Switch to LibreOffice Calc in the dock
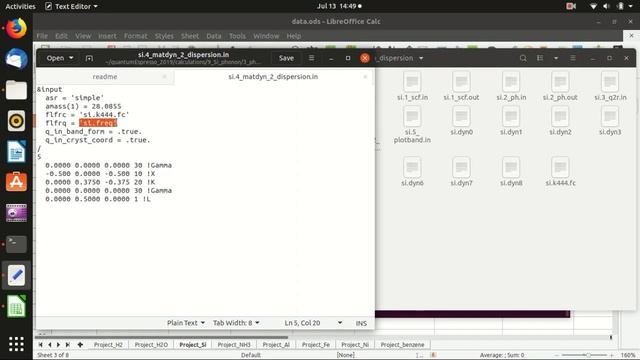 16,306
